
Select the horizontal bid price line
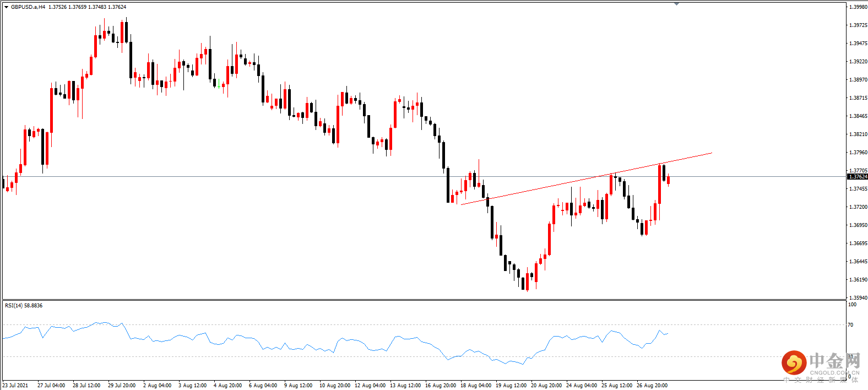pyautogui.click(x=424, y=177)
